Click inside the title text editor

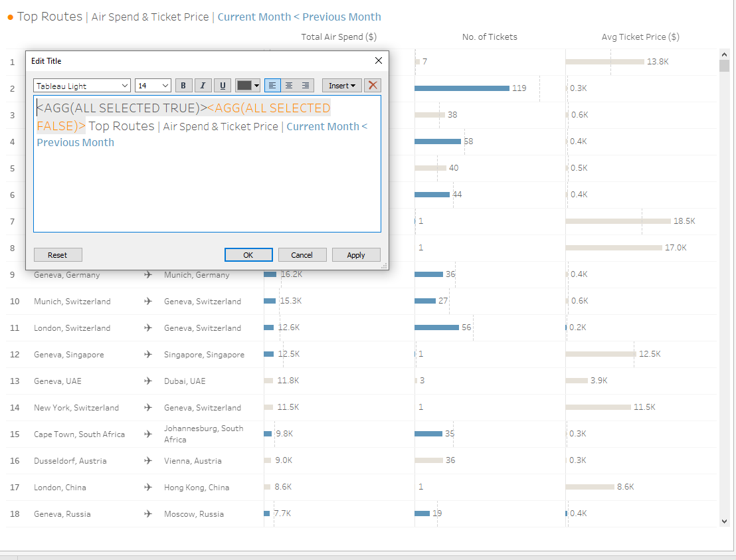click(x=207, y=186)
